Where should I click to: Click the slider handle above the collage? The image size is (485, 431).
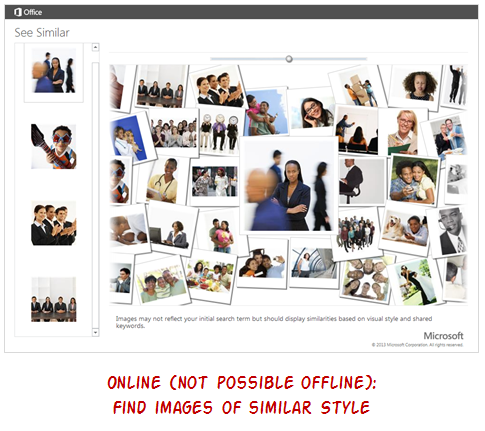click(x=289, y=59)
